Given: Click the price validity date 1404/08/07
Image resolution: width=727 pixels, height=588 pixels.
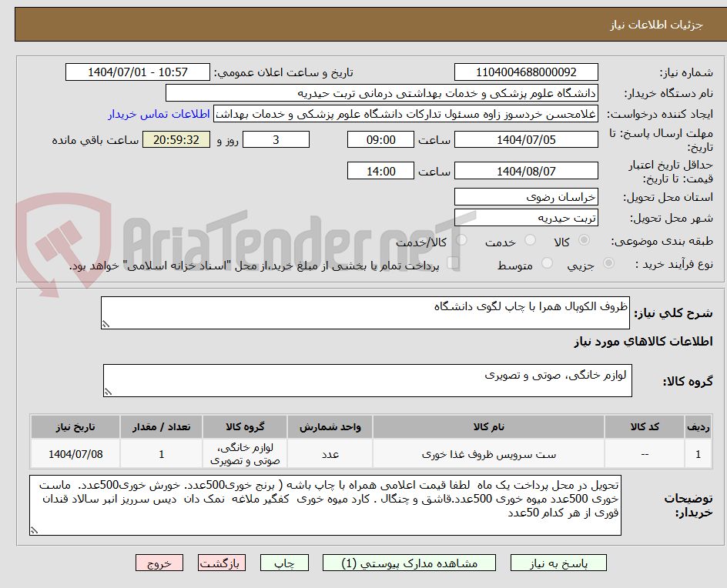Looking at the screenshot, I should (x=526, y=171).
